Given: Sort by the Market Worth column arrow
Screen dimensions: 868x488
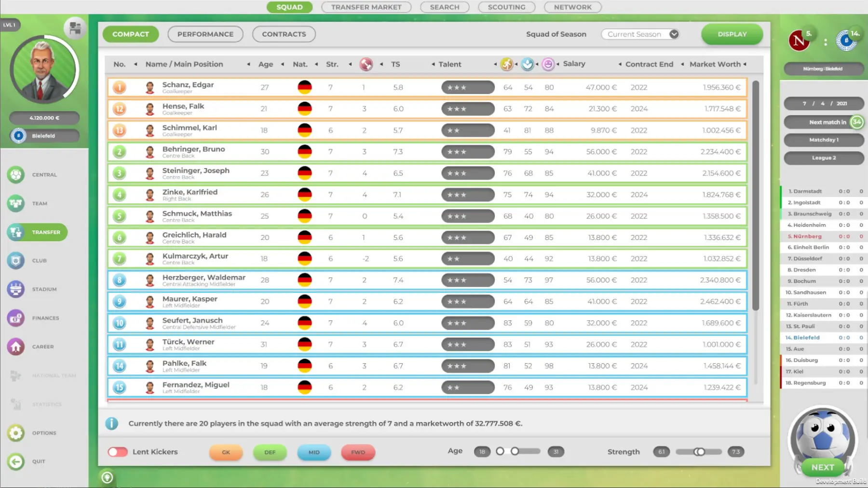Looking at the screenshot, I should tap(745, 64).
